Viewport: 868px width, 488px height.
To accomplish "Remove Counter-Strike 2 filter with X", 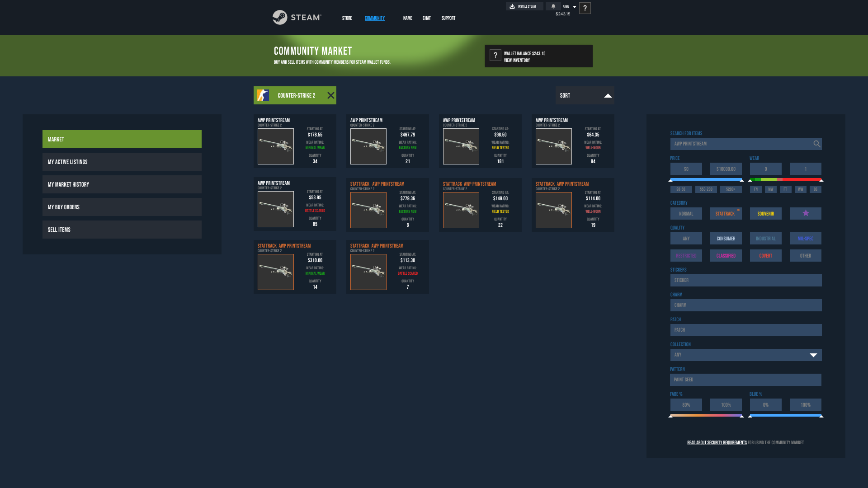I will [x=331, y=95].
